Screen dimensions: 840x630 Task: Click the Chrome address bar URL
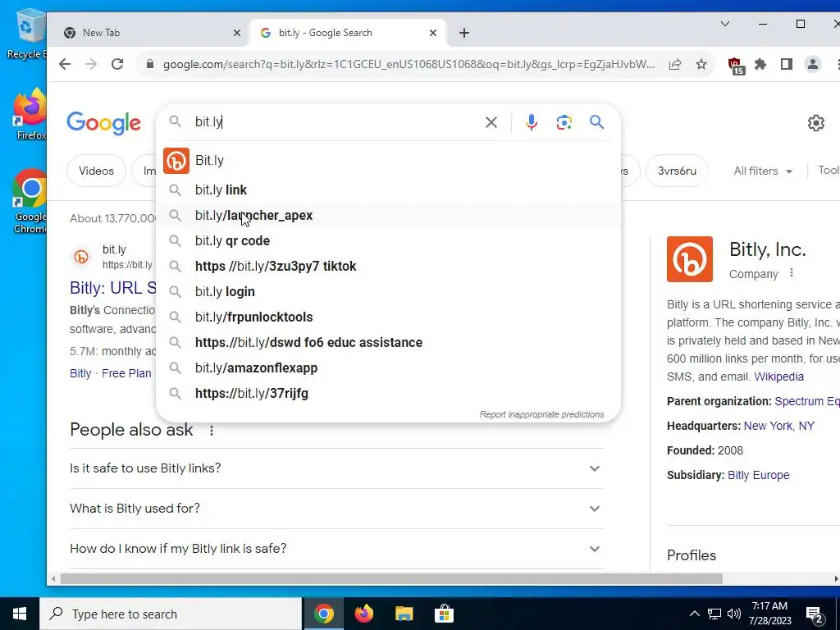coord(409,64)
